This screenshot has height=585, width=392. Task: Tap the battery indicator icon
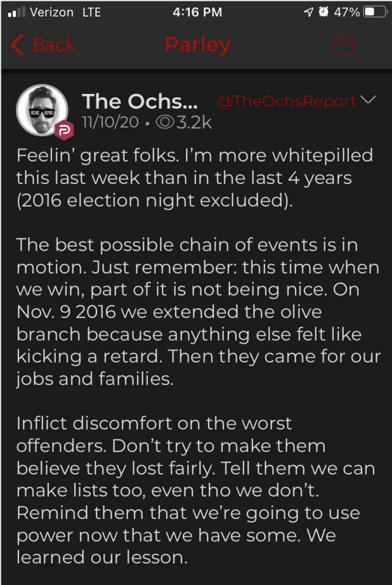click(x=376, y=12)
